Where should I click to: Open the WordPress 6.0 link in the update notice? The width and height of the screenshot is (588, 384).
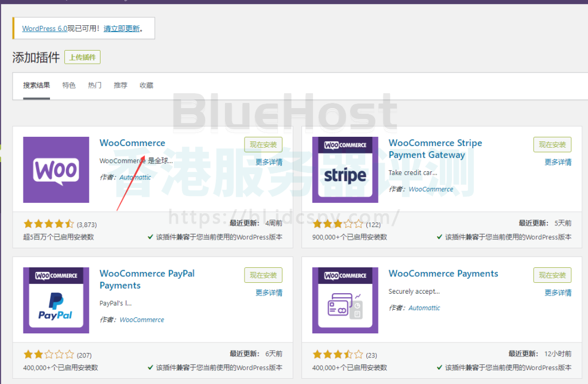click(x=45, y=29)
